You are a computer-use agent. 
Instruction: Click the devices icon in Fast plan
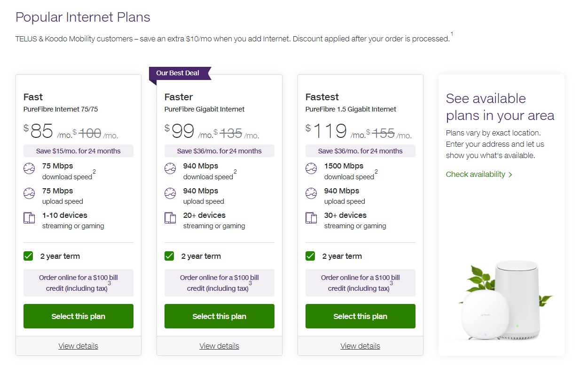click(29, 218)
